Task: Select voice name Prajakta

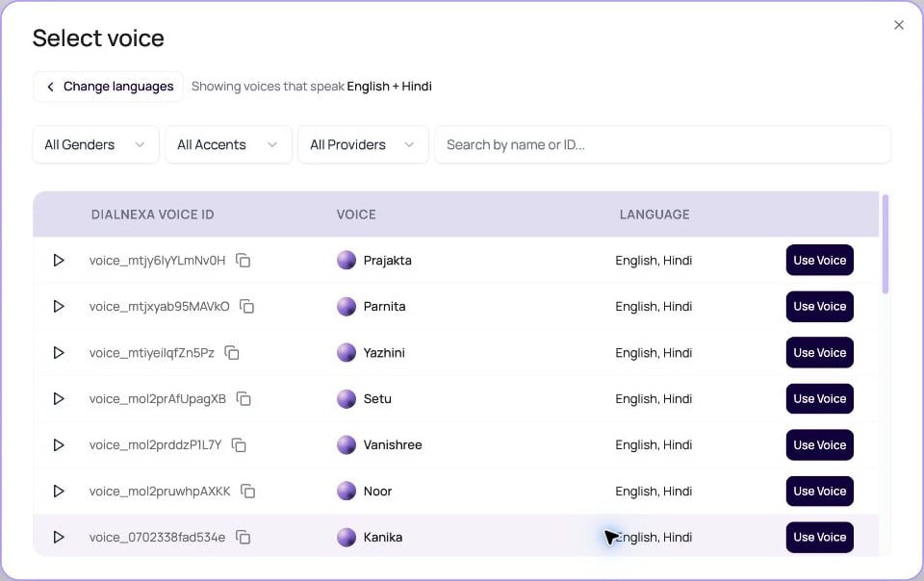Action: pos(387,260)
